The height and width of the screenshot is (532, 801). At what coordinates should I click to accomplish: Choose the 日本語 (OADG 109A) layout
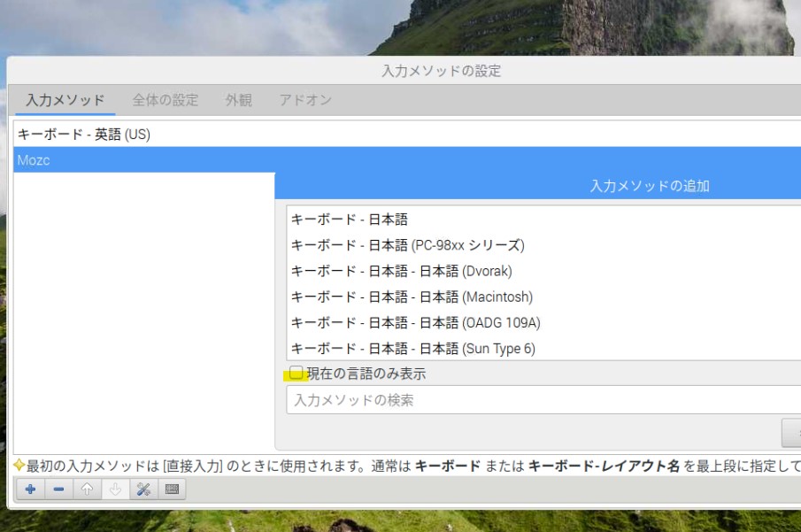pyautogui.click(x=416, y=322)
